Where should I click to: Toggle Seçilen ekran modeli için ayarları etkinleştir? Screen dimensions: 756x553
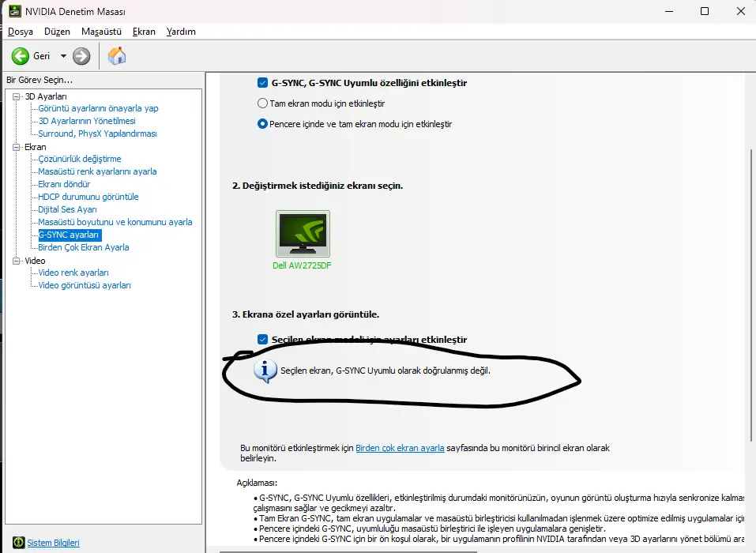pyautogui.click(x=262, y=340)
